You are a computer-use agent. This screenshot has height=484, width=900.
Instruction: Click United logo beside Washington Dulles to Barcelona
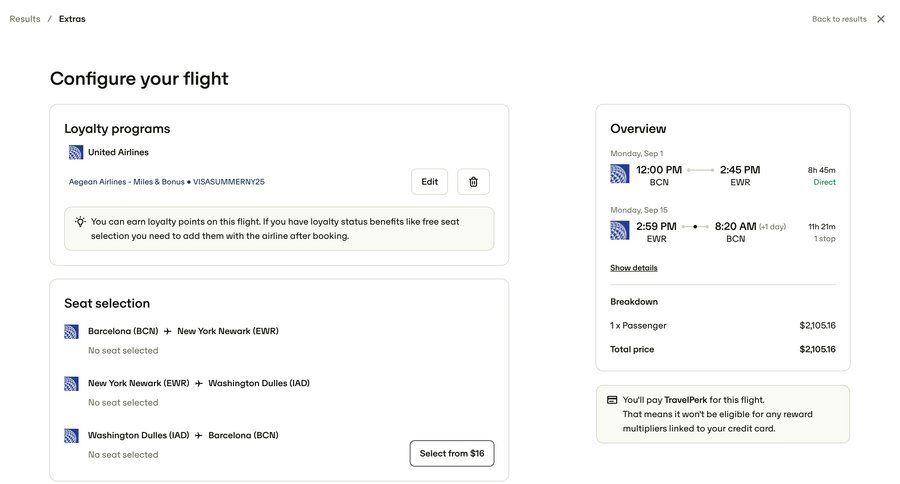tap(72, 435)
